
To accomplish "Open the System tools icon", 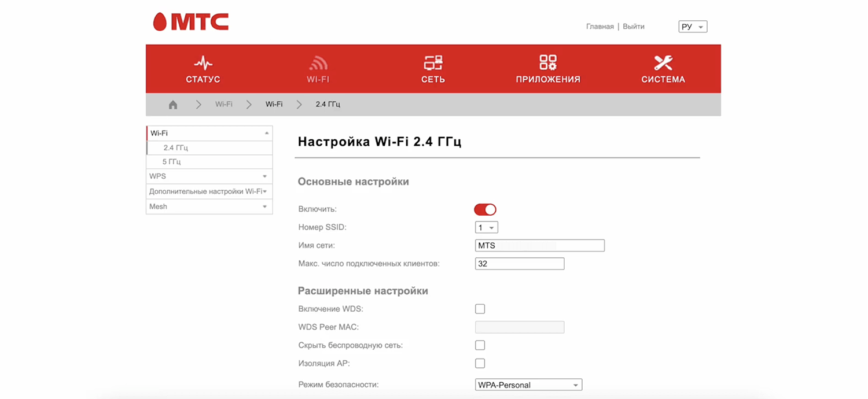I will click(x=663, y=62).
